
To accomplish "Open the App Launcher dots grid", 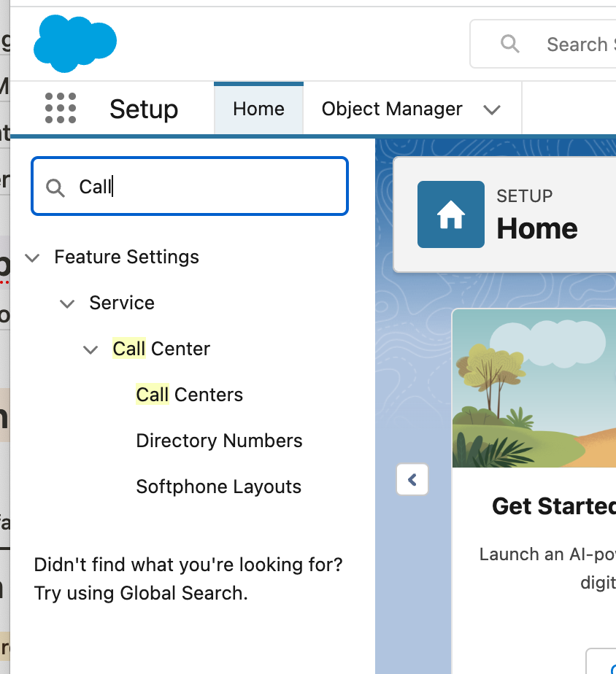I will [x=61, y=109].
